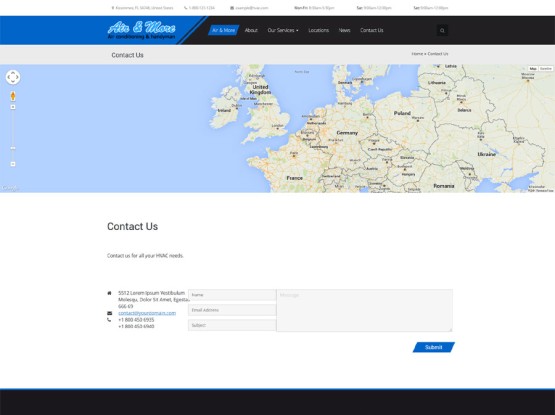The width and height of the screenshot is (555, 415).
Task: Click the Email Address input field
Action: click(x=232, y=310)
